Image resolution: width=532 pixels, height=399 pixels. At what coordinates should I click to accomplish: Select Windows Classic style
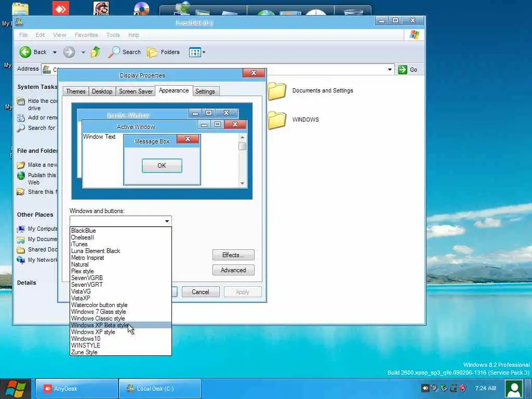coord(121,318)
